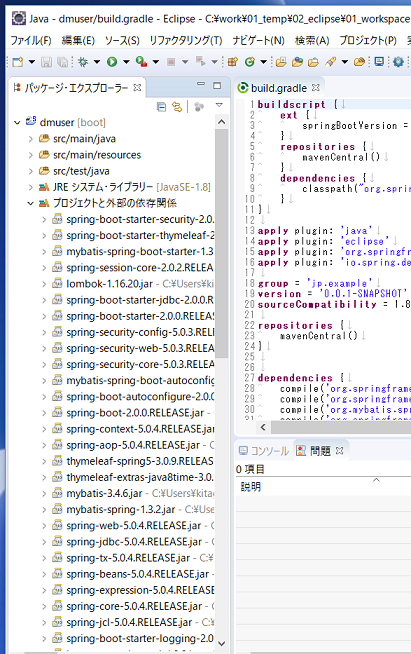Select mybatis-3.4.6.jar in tree
This screenshot has height=654, width=411.
(x=104, y=493)
